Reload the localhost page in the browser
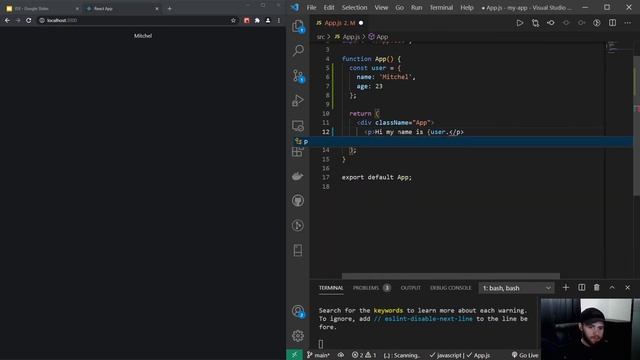Viewport: 640px width, 360px height. tap(29, 20)
